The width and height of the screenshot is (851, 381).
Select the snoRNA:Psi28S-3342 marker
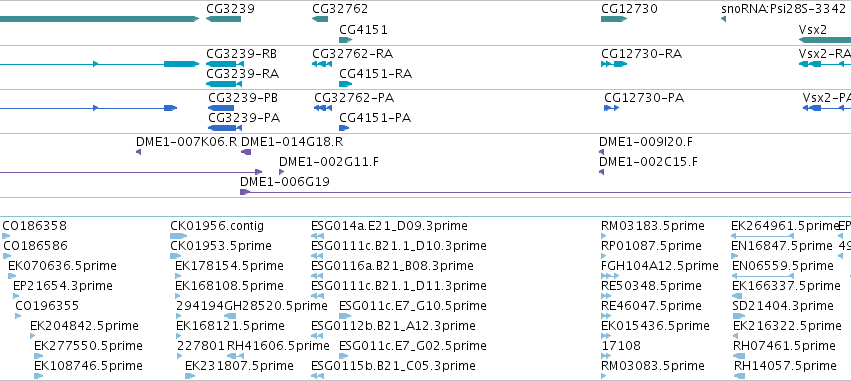(x=723, y=20)
